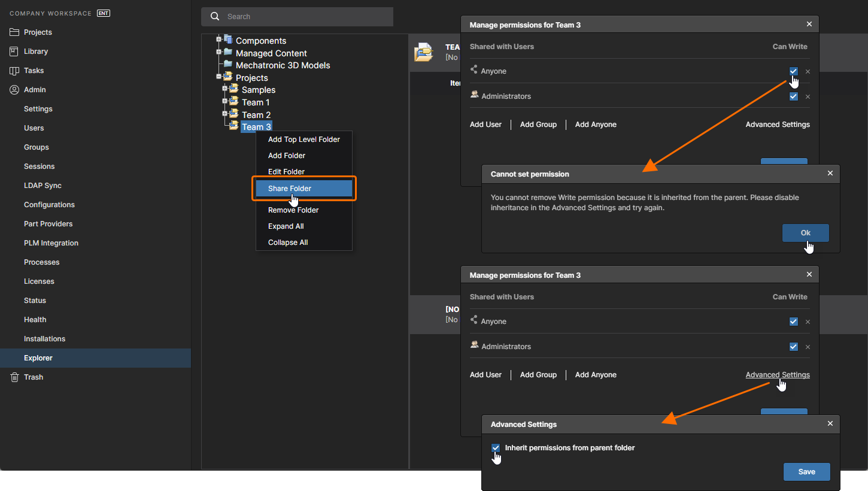Image resolution: width=868 pixels, height=491 pixels.
Task: Click Add Group in lower permissions dialog
Action: tap(538, 375)
